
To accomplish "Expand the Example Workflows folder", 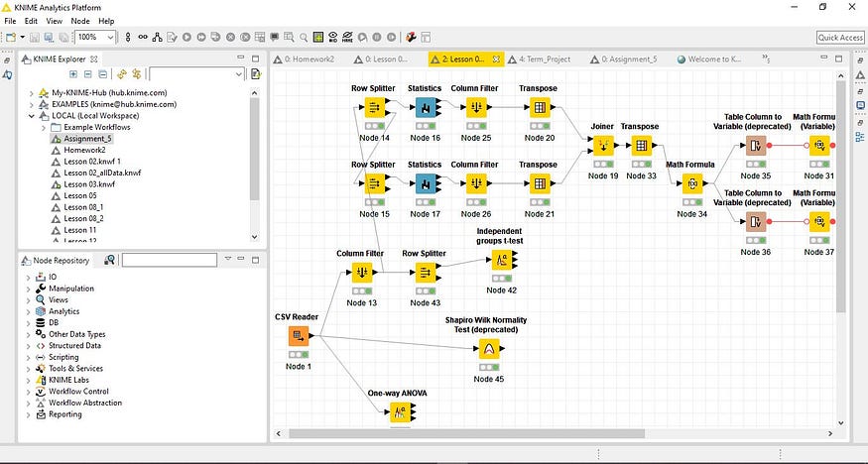I will pyautogui.click(x=44, y=128).
